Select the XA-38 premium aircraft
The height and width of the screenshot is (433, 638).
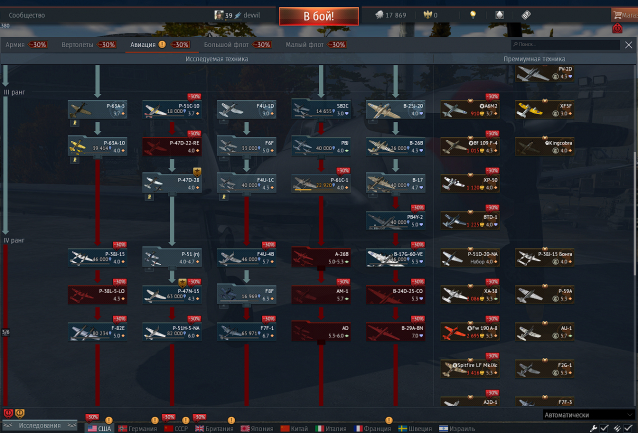coord(470,295)
